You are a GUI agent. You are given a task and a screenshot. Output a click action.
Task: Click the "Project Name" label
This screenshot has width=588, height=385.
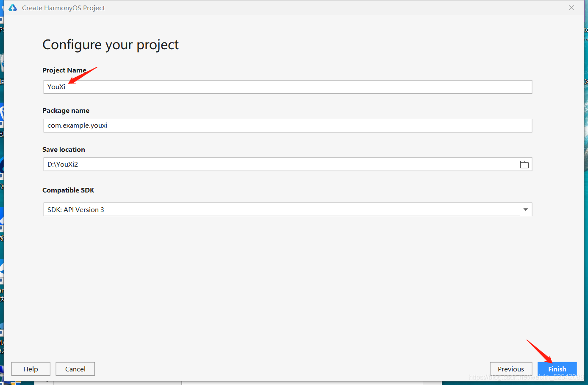(x=64, y=70)
